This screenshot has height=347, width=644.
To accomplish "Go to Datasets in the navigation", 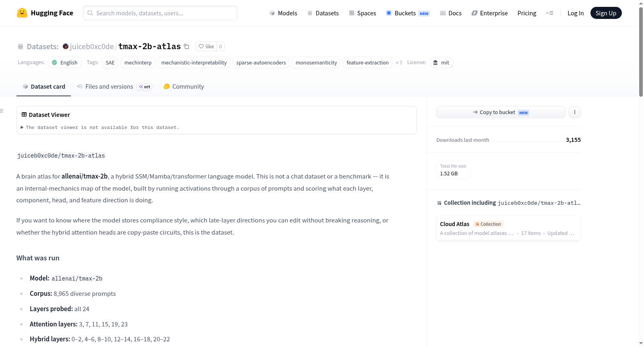I will pyautogui.click(x=323, y=13).
